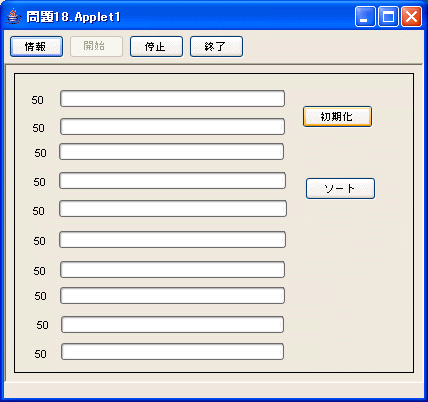The width and height of the screenshot is (428, 402).
Task: Select the eighth text field
Action: point(172,296)
